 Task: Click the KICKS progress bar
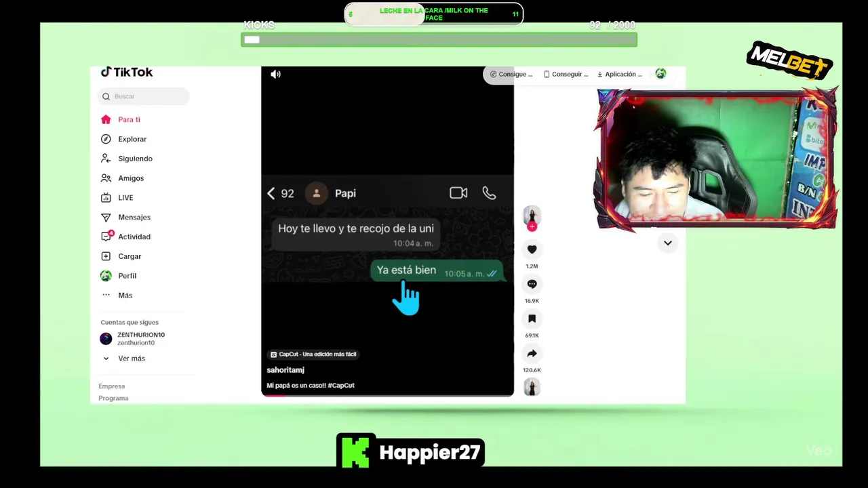click(439, 40)
